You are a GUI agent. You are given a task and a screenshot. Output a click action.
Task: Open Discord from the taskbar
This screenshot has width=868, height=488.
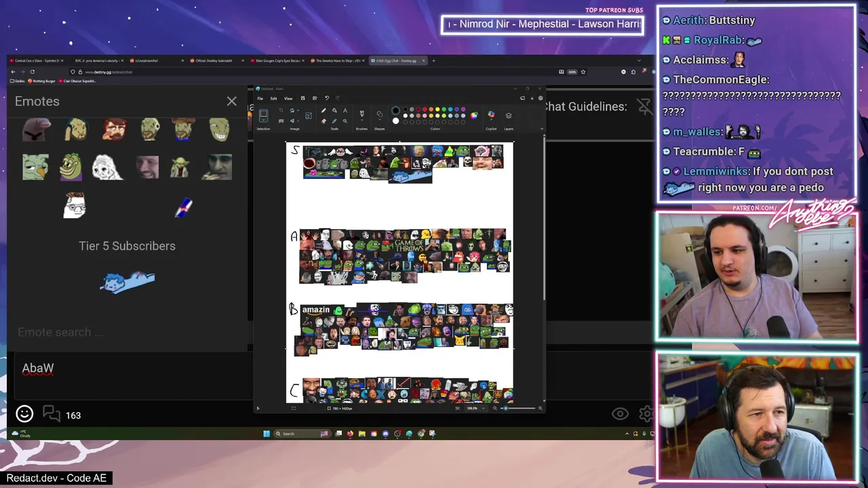pos(385,434)
